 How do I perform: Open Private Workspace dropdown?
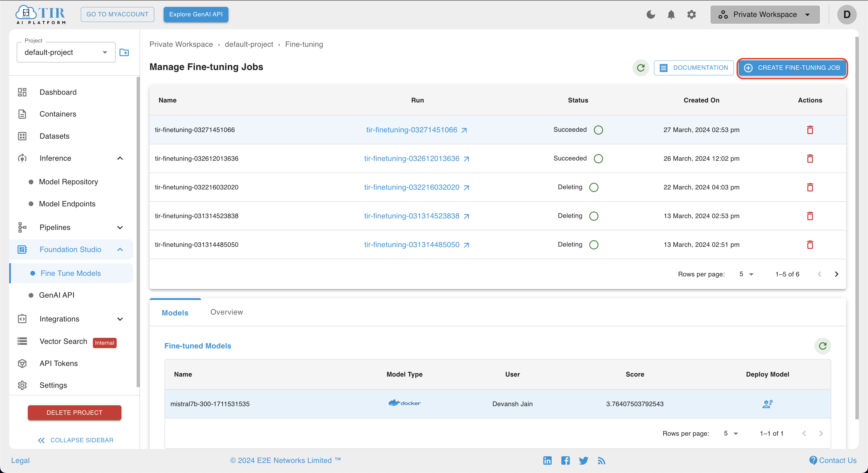click(x=765, y=14)
